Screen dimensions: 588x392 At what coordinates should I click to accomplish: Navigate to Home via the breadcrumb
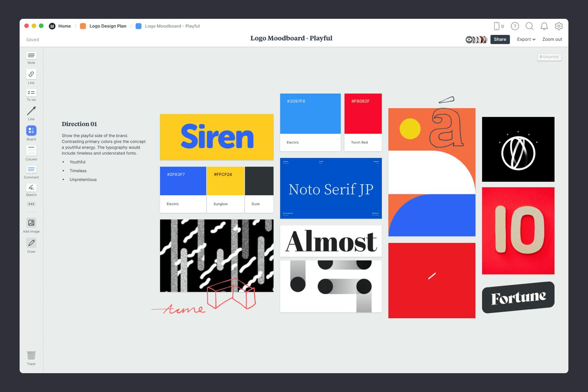pos(64,26)
